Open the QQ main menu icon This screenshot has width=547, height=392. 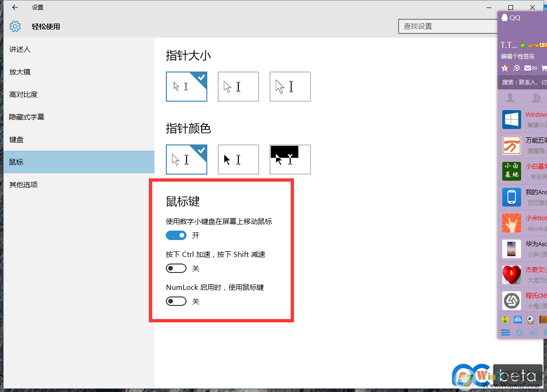(506, 333)
